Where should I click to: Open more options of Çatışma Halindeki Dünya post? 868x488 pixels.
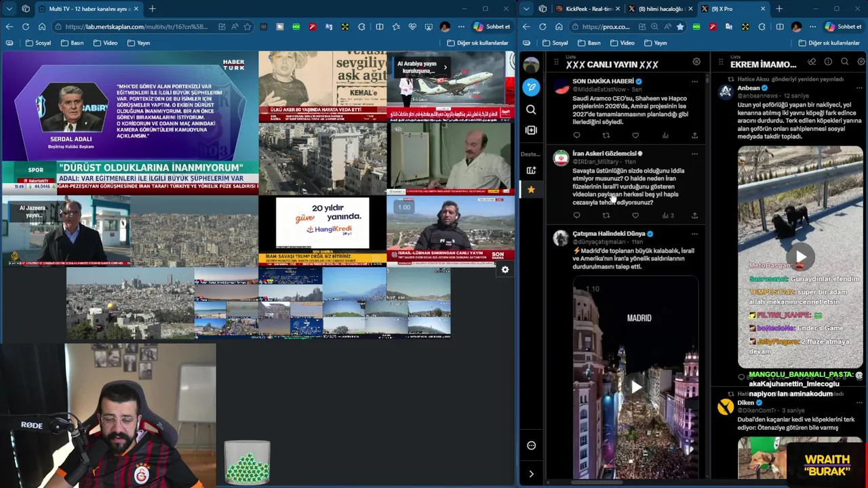[694, 234]
